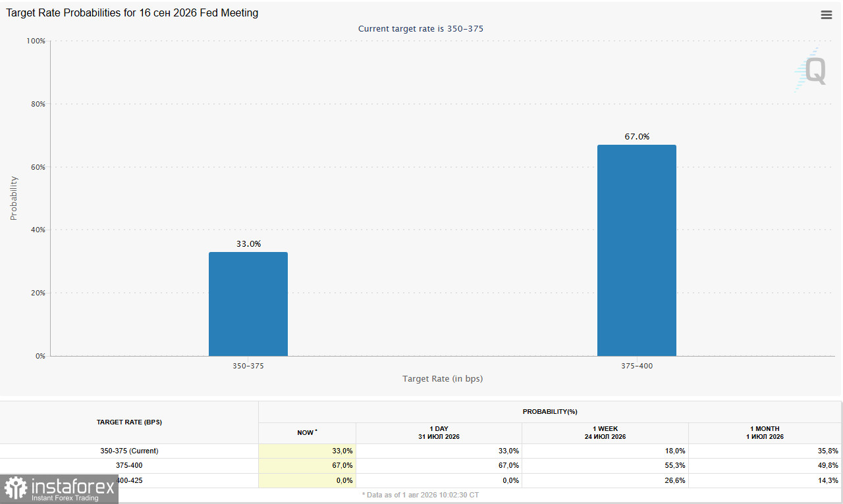Select the blue 375-400 probability bar
843x504 pixels.
637,250
